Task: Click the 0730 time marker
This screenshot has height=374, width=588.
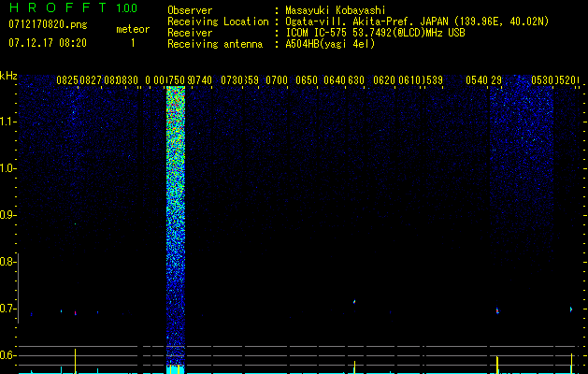Action: pyautogui.click(x=232, y=80)
